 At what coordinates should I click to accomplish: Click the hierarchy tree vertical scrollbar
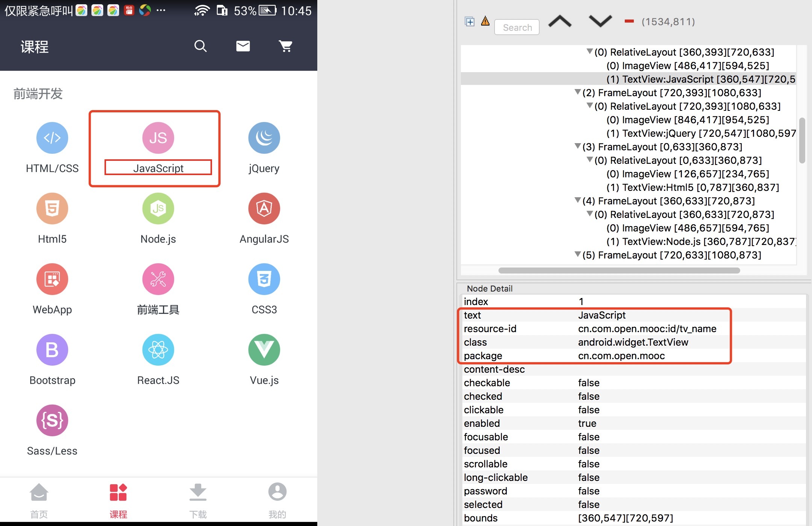pos(802,141)
